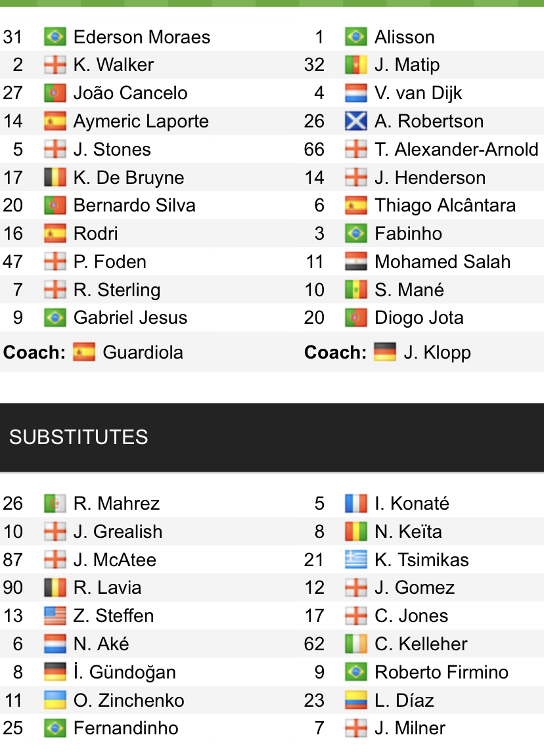This screenshot has height=756, width=544.
Task: Click the SUBSTITUTES section header
Action: [x=79, y=437]
